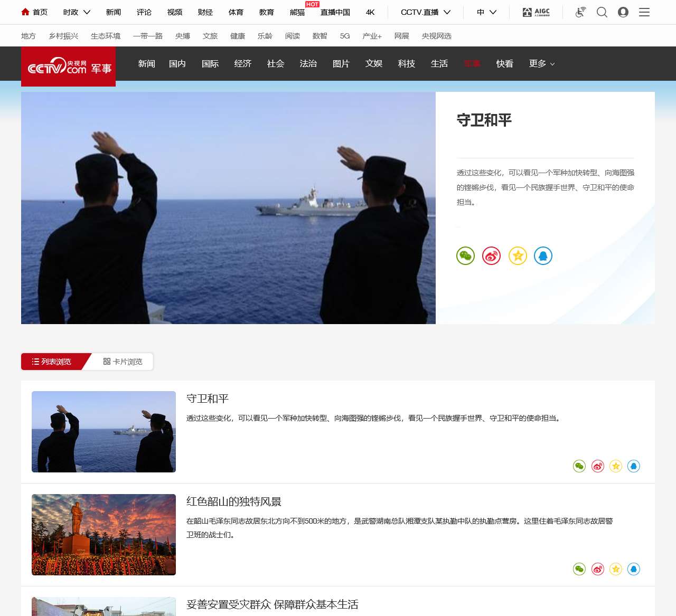Open the user account icon

[623, 12]
